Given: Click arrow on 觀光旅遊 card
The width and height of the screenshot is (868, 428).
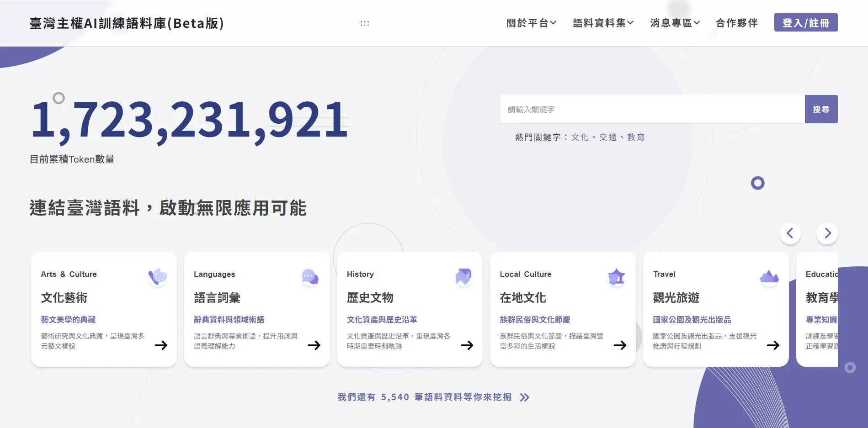Looking at the screenshot, I should pyautogui.click(x=773, y=345).
